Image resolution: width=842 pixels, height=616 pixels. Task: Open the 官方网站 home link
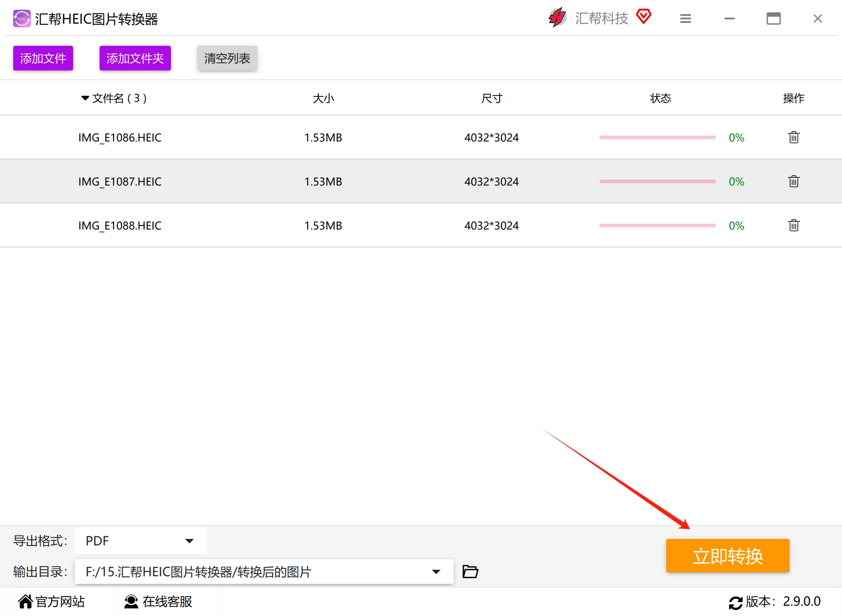(x=52, y=601)
